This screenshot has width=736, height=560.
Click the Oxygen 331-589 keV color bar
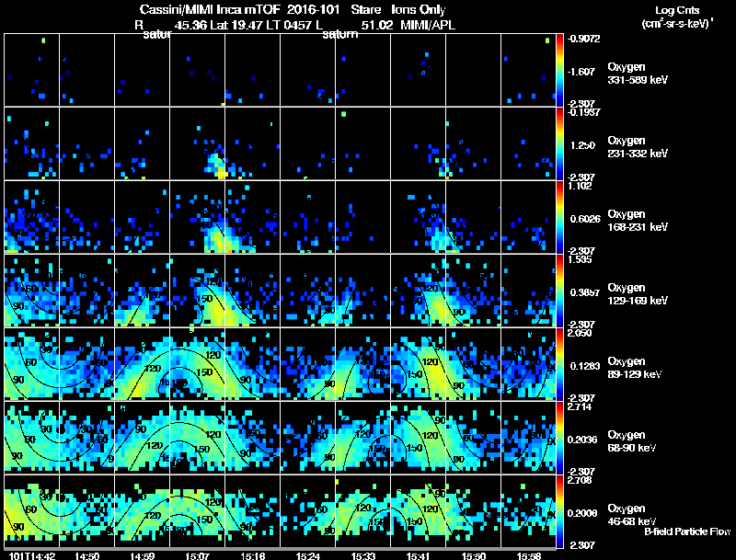(559, 70)
